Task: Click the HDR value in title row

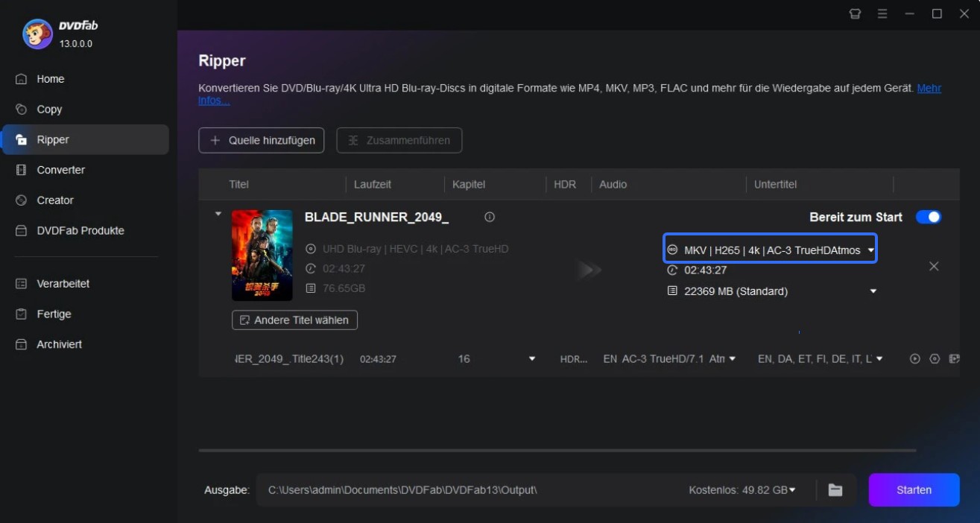Action: (x=573, y=359)
